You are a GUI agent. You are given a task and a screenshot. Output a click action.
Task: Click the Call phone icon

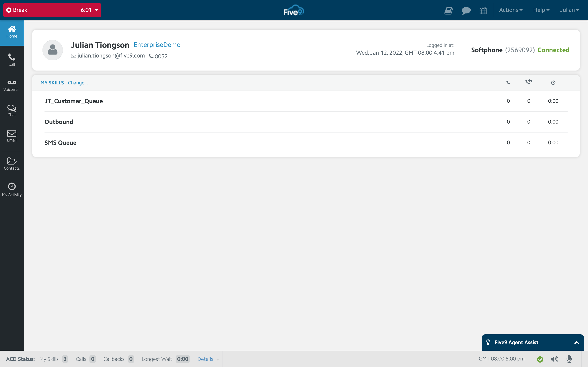pyautogui.click(x=12, y=60)
